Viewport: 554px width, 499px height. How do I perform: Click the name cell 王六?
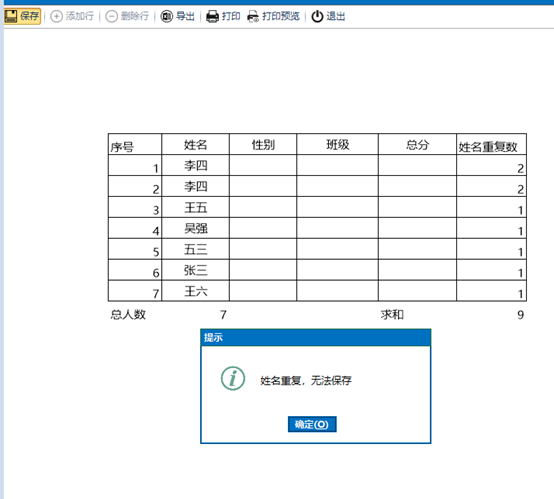[195, 291]
